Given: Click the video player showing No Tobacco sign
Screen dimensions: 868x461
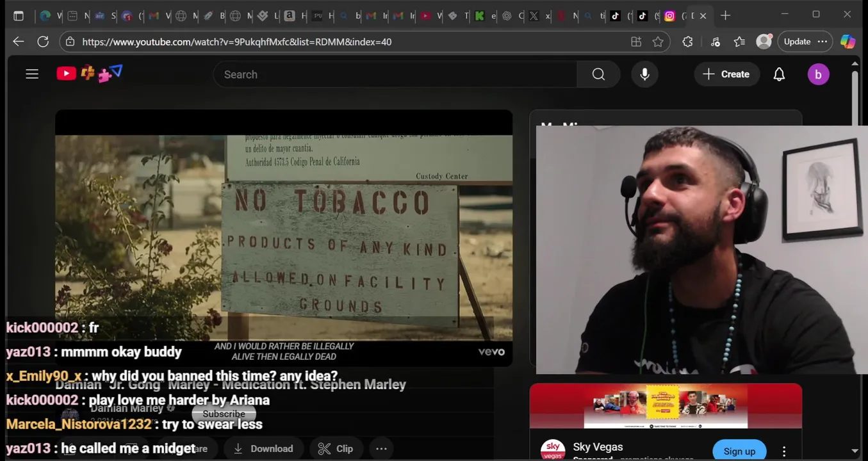Looking at the screenshot, I should tap(284, 238).
